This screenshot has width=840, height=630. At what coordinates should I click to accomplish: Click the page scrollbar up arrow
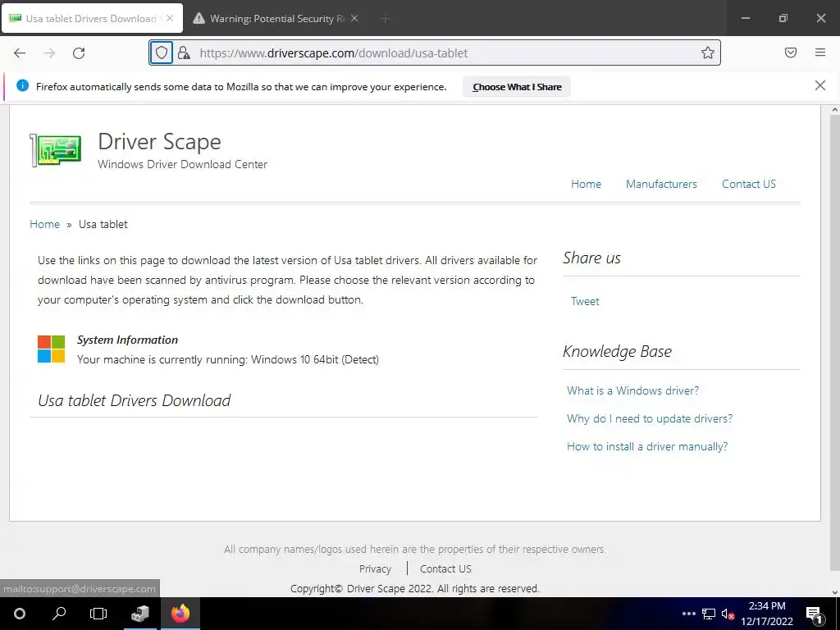coord(834,110)
